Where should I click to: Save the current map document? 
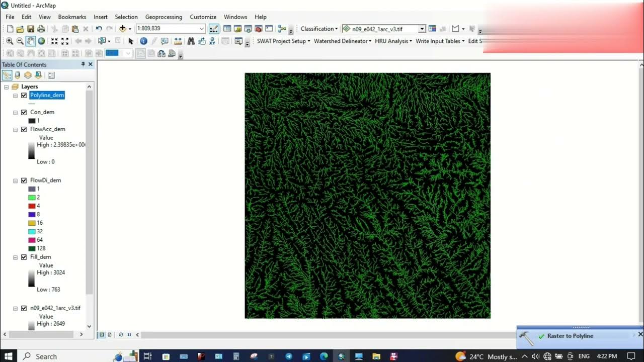point(31,29)
